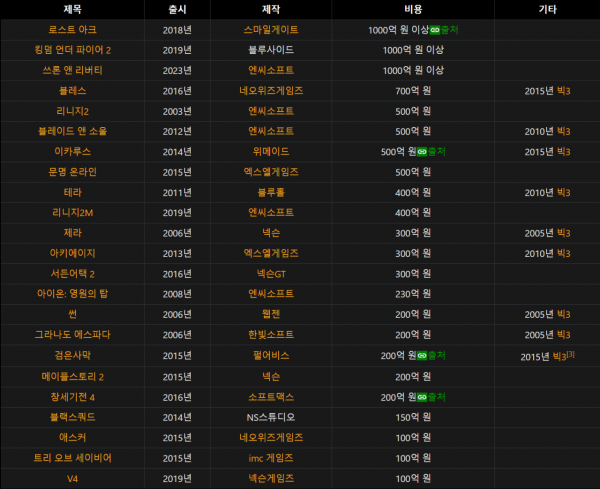Open 네오위즈게임즈 link in 블레스 row

coord(271,91)
